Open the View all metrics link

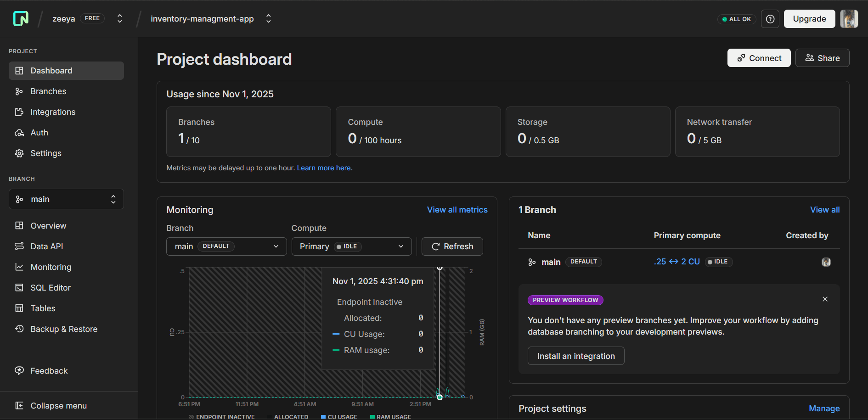(x=457, y=210)
